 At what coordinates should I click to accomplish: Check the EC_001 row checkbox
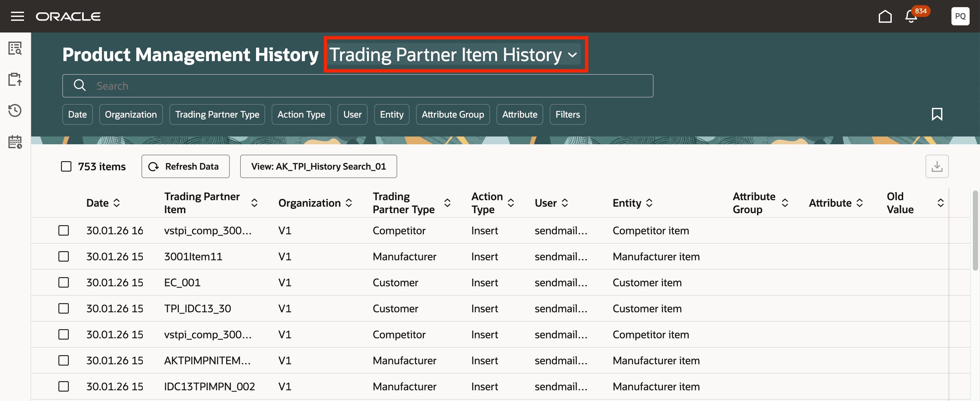tap(64, 283)
